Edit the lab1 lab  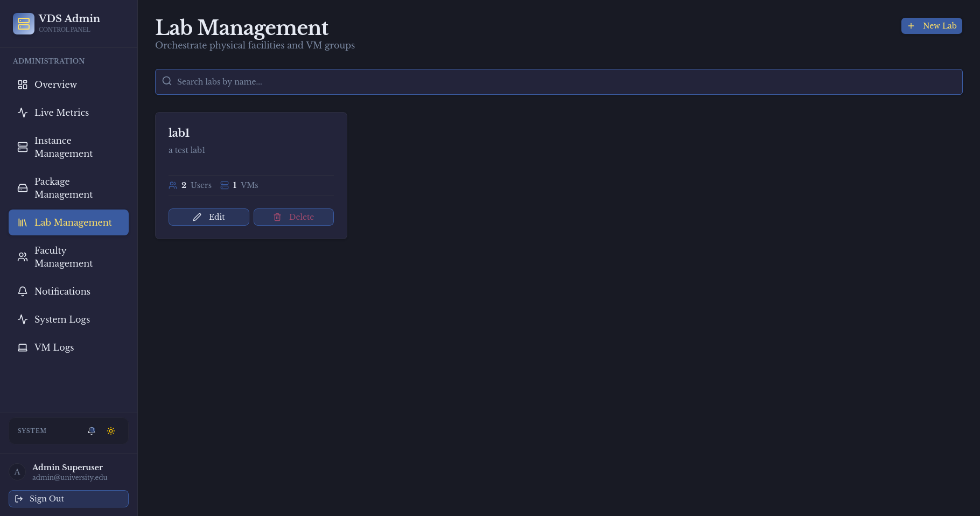pos(209,217)
